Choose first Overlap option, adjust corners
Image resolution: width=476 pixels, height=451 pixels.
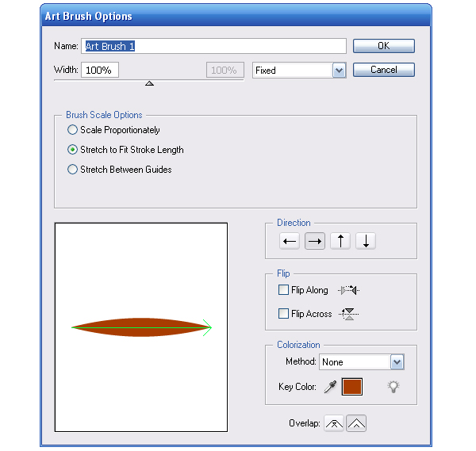tap(334, 423)
